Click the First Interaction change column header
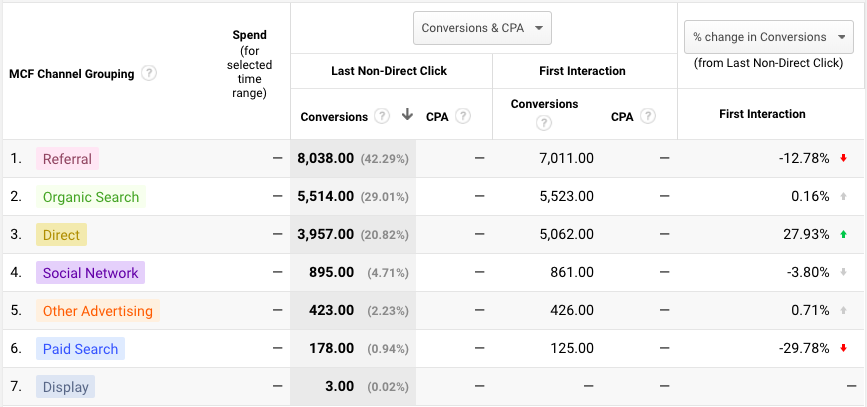This screenshot has height=407, width=867. (x=762, y=114)
